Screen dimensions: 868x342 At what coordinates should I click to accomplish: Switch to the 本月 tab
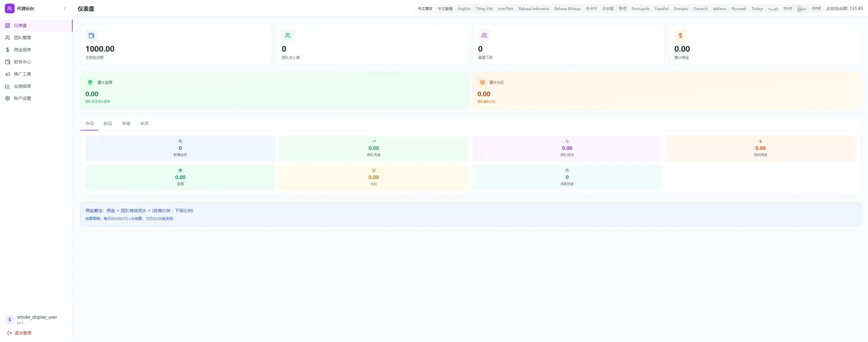(x=144, y=124)
